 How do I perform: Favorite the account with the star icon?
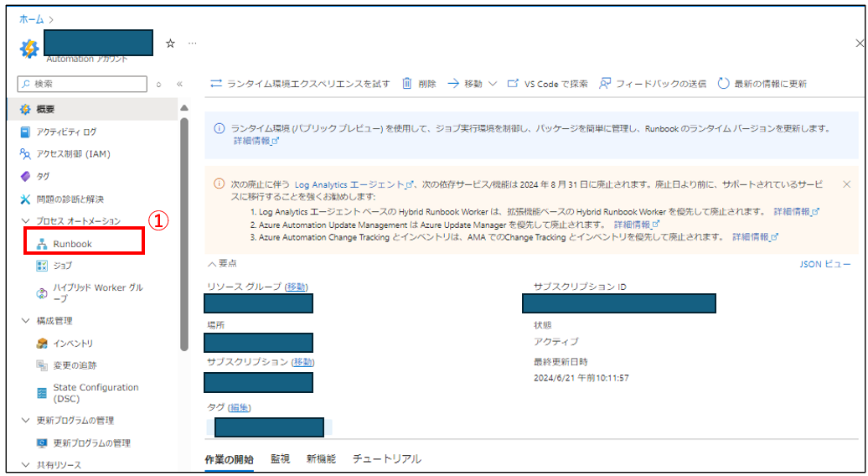pyautogui.click(x=171, y=44)
